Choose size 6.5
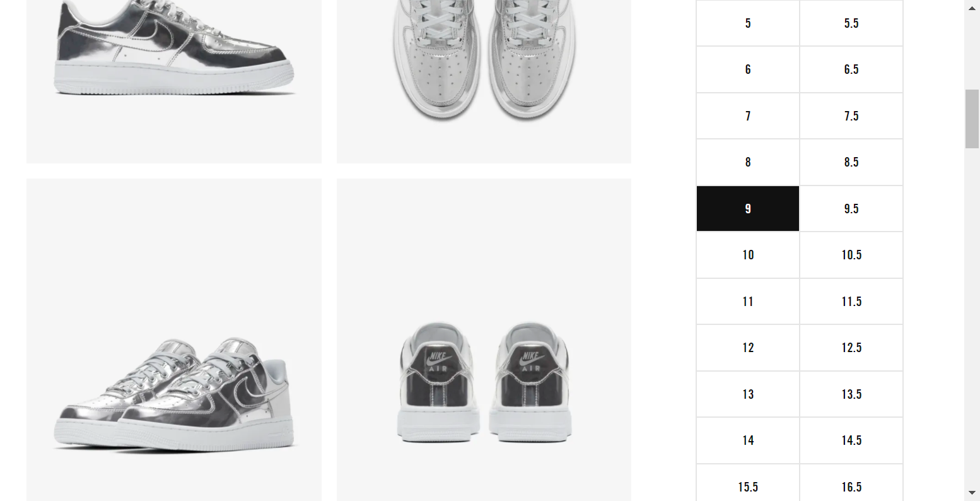 [x=851, y=69]
